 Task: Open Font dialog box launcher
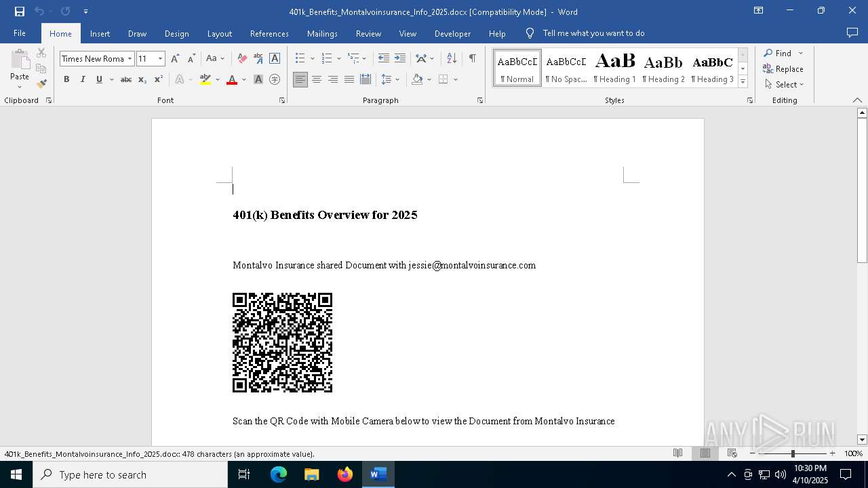(282, 100)
